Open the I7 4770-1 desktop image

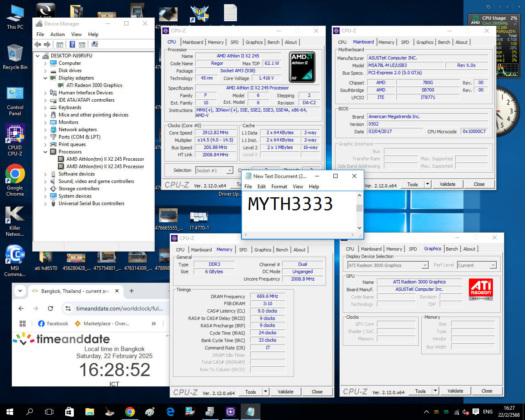(x=199, y=220)
